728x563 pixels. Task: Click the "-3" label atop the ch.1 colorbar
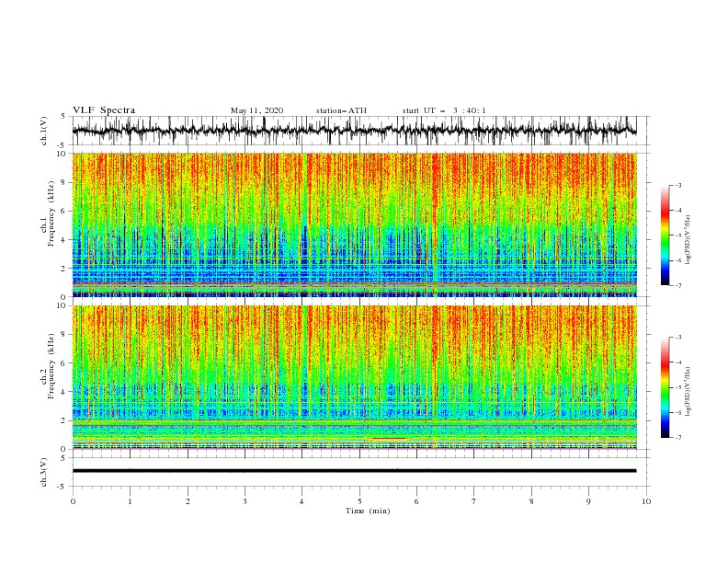pyautogui.click(x=677, y=185)
